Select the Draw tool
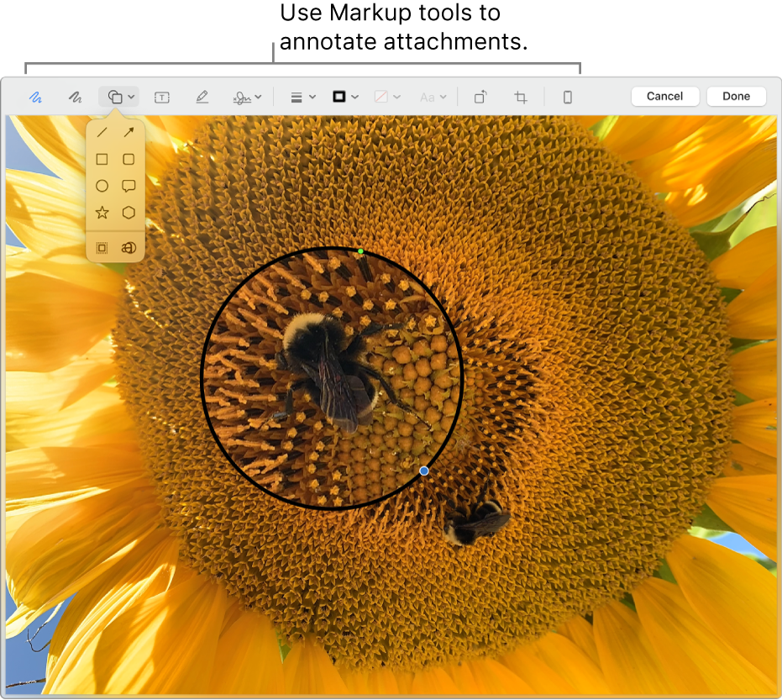Viewport: 782px width, 700px height. point(74,97)
